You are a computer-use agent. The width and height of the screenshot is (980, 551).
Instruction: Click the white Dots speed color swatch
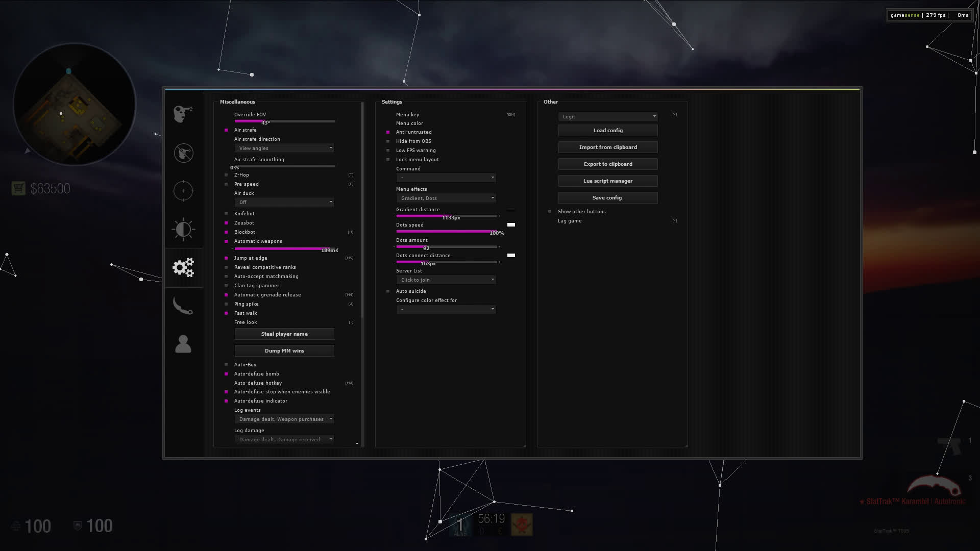pos(511,225)
